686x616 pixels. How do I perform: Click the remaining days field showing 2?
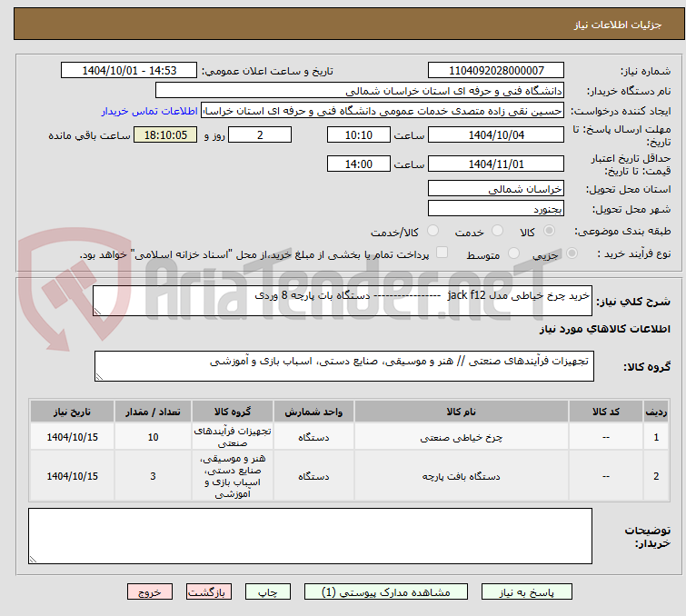point(260,134)
